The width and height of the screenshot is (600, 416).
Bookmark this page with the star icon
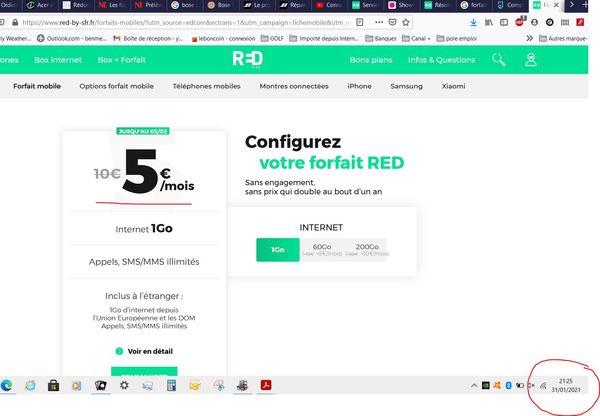coord(406,23)
